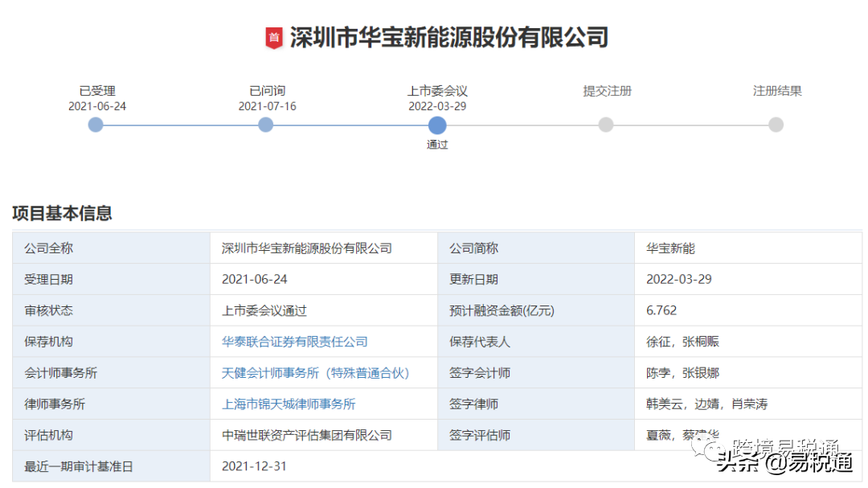Select the 提交注册 timeline dot
Screen dimensions: 868x488
tap(606, 125)
